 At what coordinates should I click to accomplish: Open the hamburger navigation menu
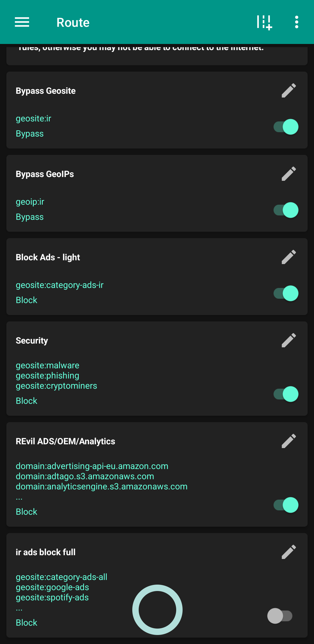coord(22,22)
